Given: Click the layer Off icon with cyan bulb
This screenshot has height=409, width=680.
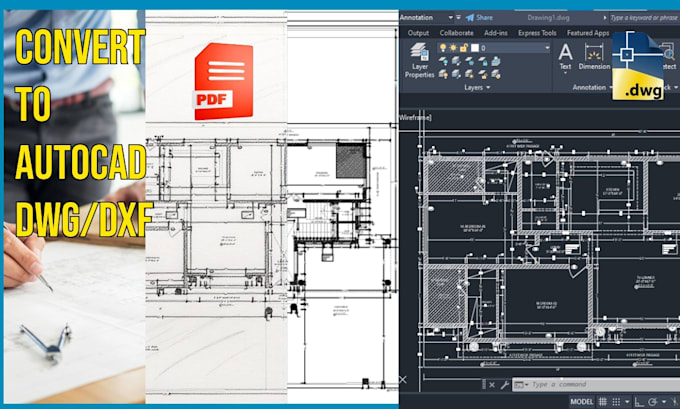Looking at the screenshot, I should pyautogui.click(x=443, y=61).
